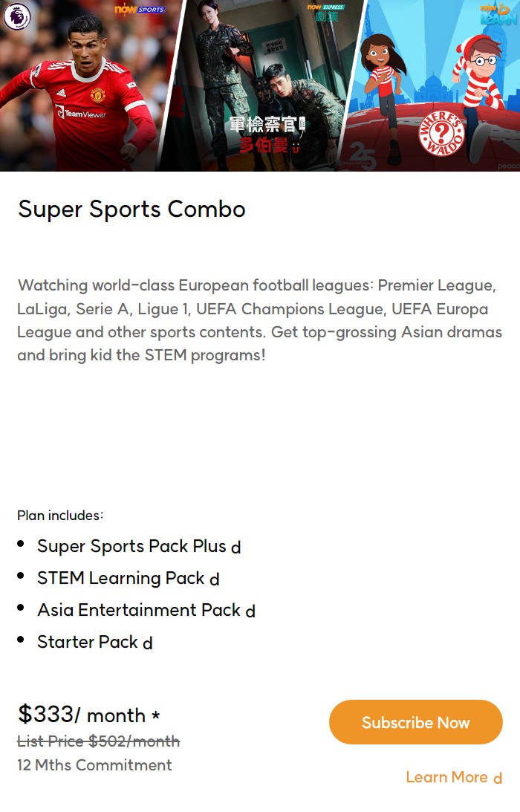Click the now EXPRESS channel logo
This screenshot has height=812, width=520.
pyautogui.click(x=326, y=13)
